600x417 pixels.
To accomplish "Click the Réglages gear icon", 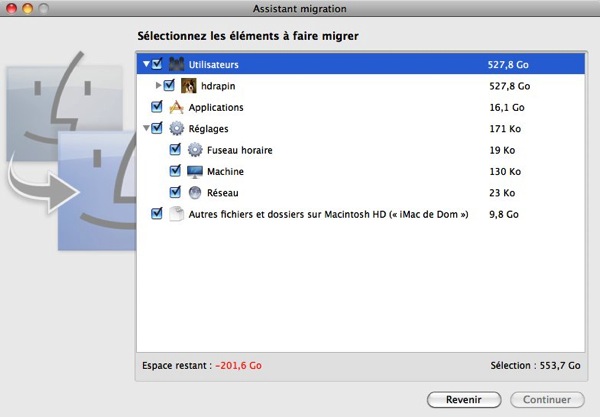I will pyautogui.click(x=176, y=129).
